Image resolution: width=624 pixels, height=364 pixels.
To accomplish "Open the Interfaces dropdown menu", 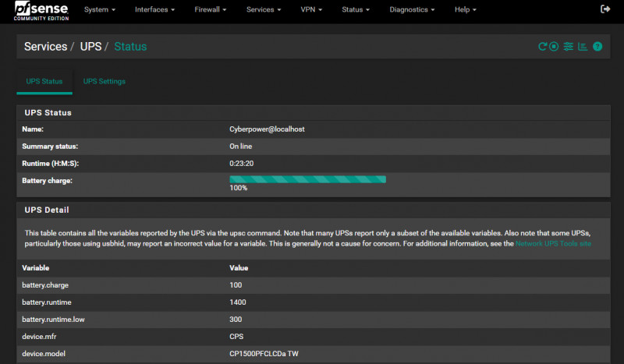I will click(154, 10).
